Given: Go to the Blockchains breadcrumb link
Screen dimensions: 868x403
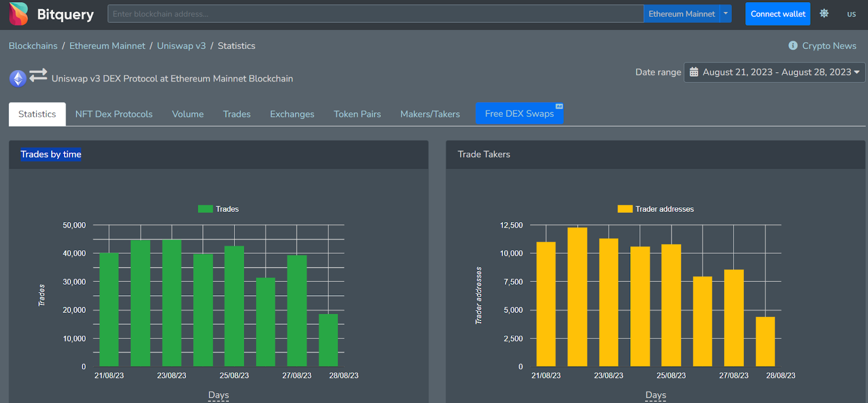Looking at the screenshot, I should [x=33, y=46].
